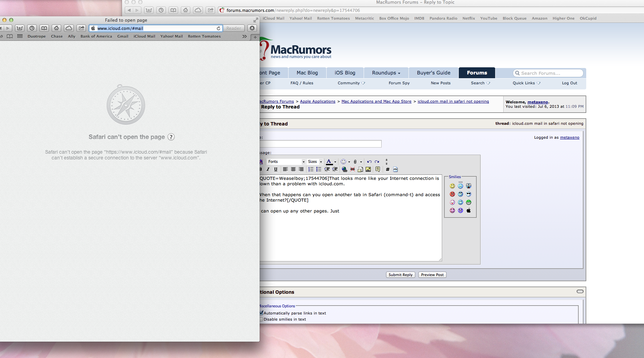Select the Forums tab
The height and width of the screenshot is (358, 644).
click(x=477, y=73)
